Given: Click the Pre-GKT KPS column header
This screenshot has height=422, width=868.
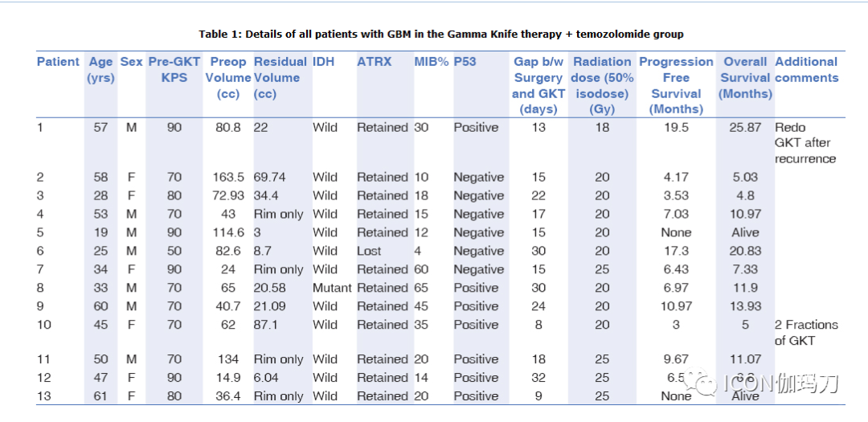Looking at the screenshot, I should [174, 70].
